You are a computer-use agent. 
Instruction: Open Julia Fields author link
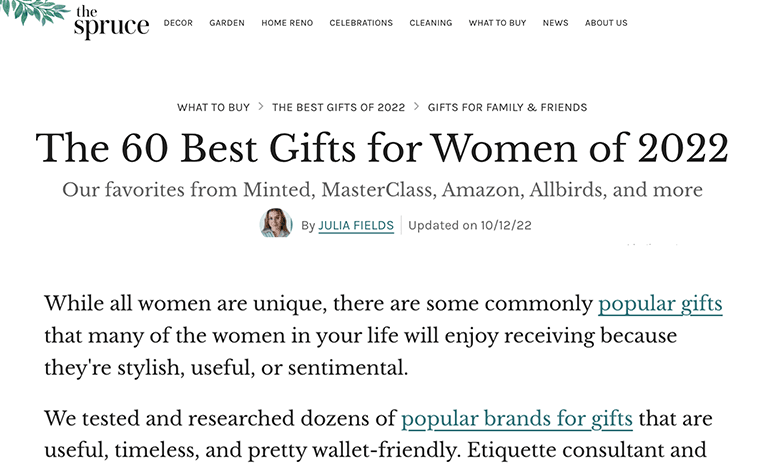point(356,225)
